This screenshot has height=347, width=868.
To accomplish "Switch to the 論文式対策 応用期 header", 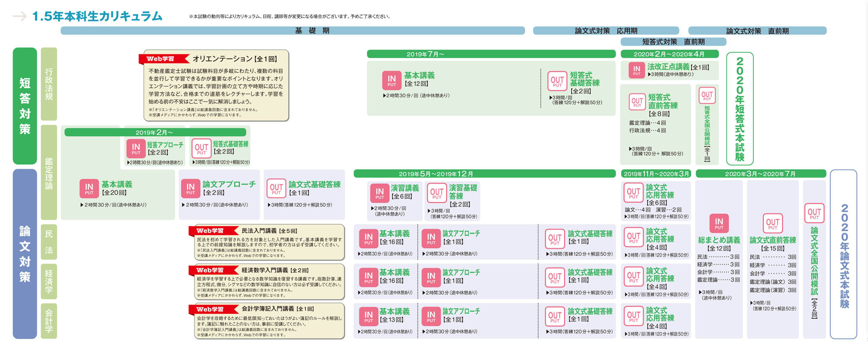I will 606,31.
